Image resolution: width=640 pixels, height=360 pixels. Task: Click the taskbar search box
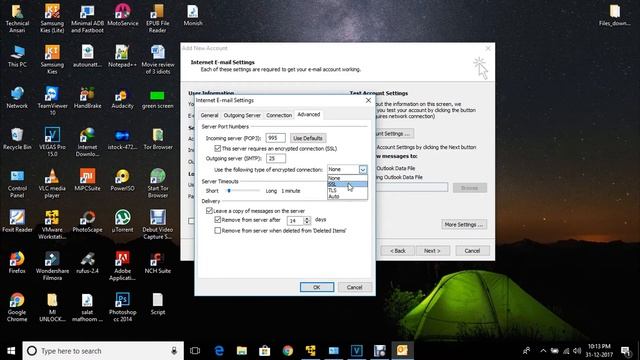tap(103, 351)
